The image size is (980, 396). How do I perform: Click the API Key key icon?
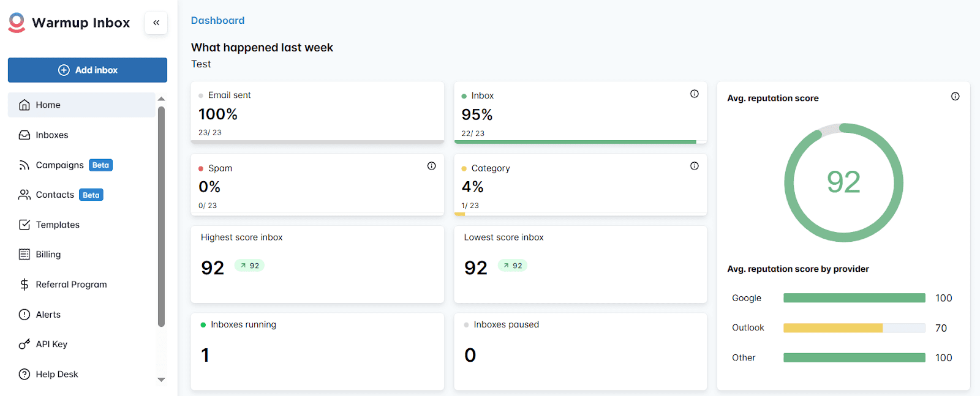(x=24, y=344)
